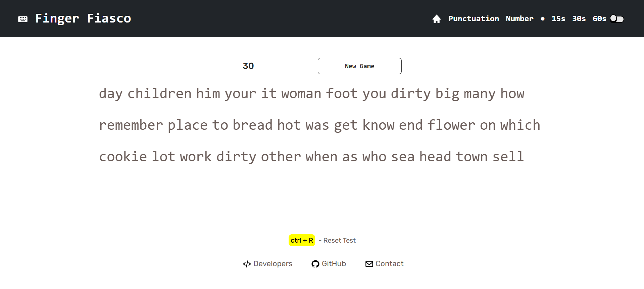Click the Finger Fiasco title

83,18
